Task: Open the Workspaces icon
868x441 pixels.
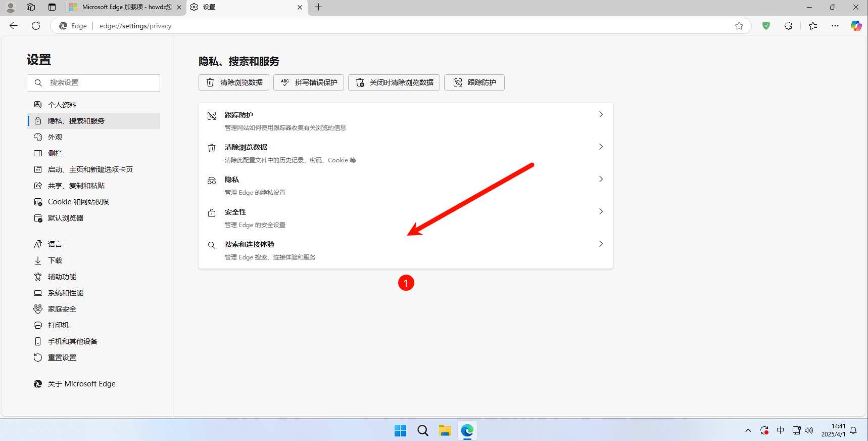Action: (x=31, y=7)
